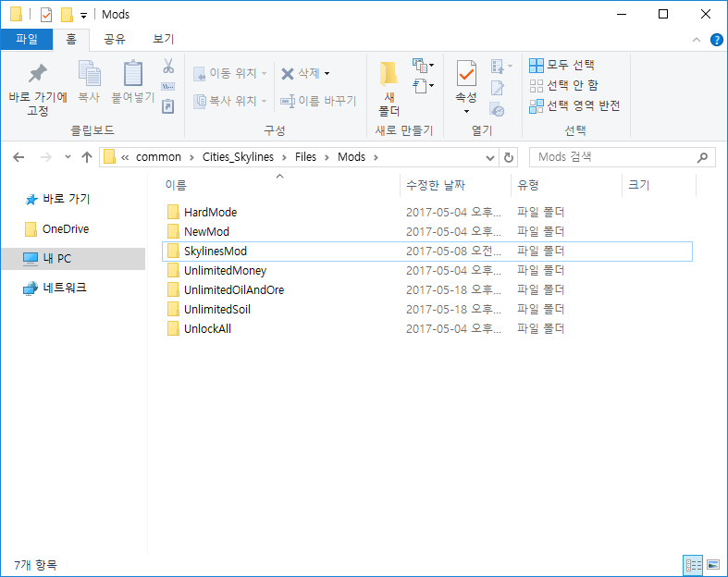Viewport: 728px width, 577px height.
Task: Open address bar history dropdown
Action: pos(490,158)
